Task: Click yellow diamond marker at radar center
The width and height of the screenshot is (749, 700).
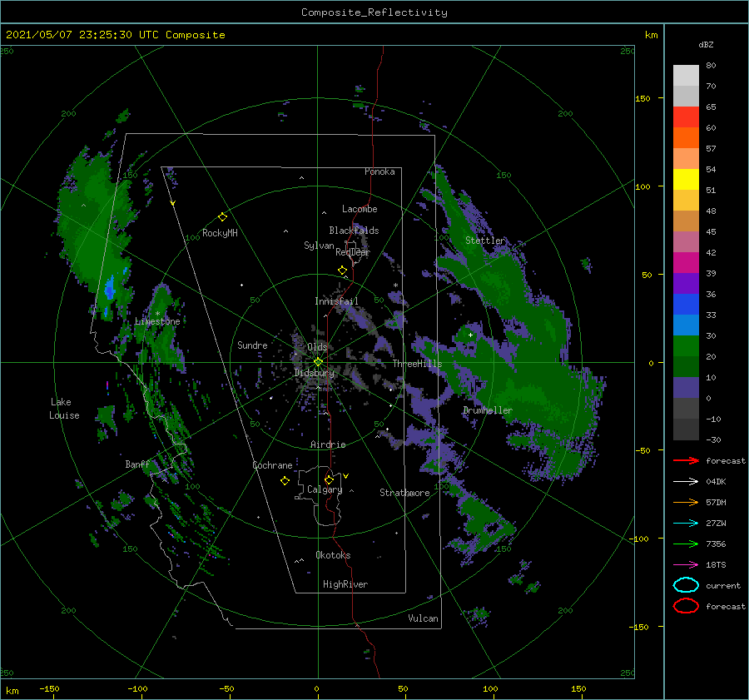Action: [x=318, y=362]
